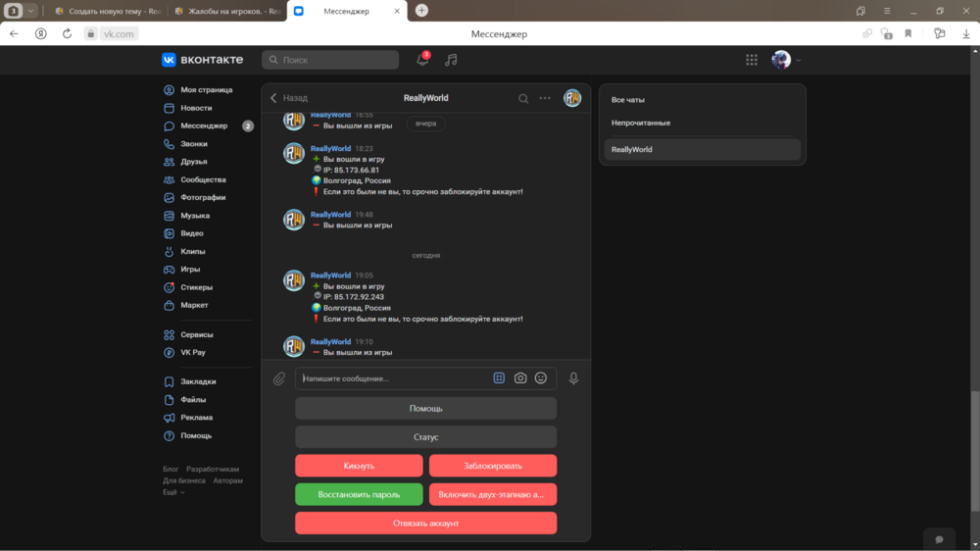Focus the Поиск search field
This screenshot has width=980, height=551.
pyautogui.click(x=330, y=60)
